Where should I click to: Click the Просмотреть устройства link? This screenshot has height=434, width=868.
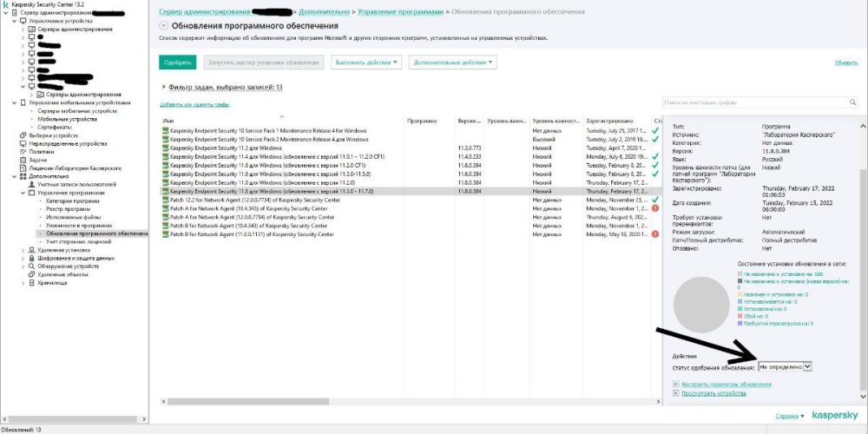[713, 393]
